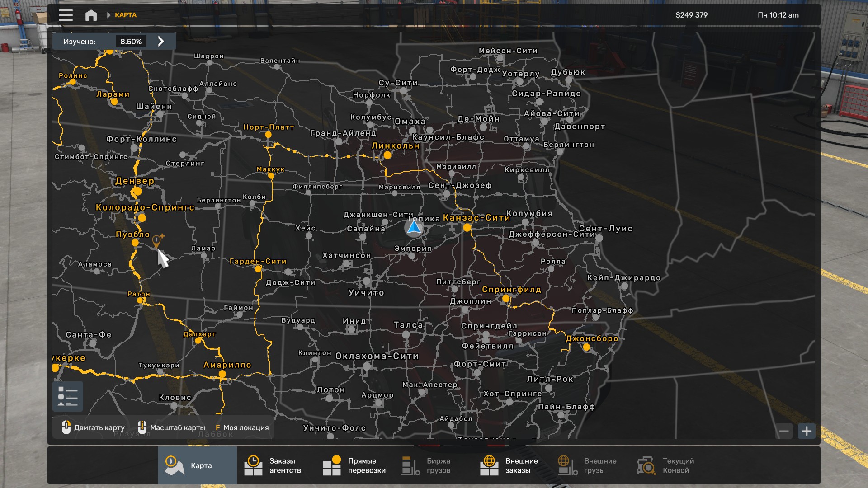Go to the home screen icon
The height and width of the screenshot is (488, 868).
[91, 15]
